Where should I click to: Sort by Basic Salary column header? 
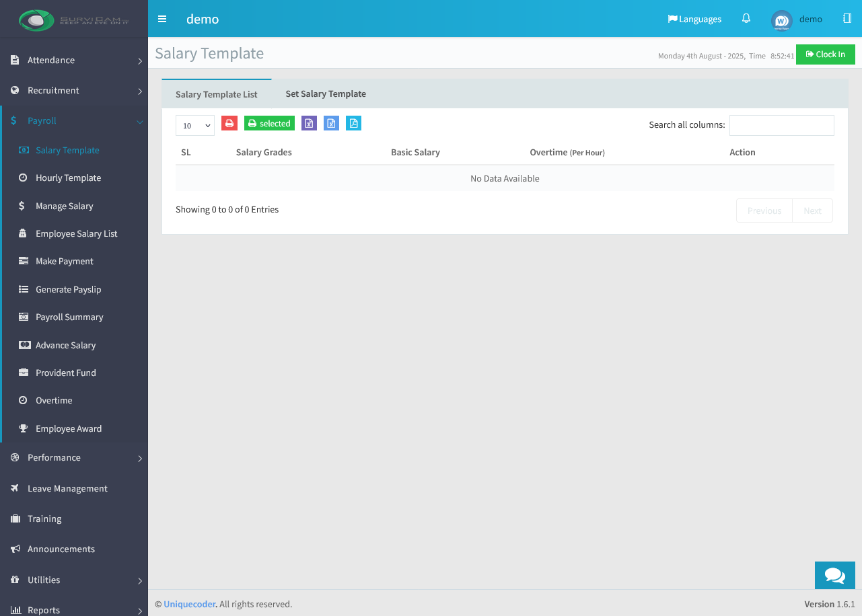pos(415,153)
